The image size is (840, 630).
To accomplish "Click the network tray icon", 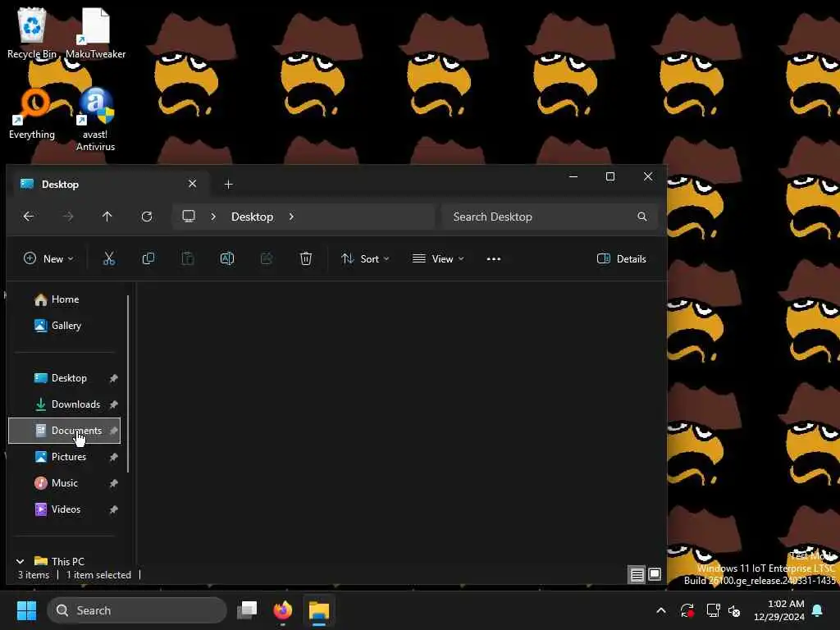I will pyautogui.click(x=713, y=610).
